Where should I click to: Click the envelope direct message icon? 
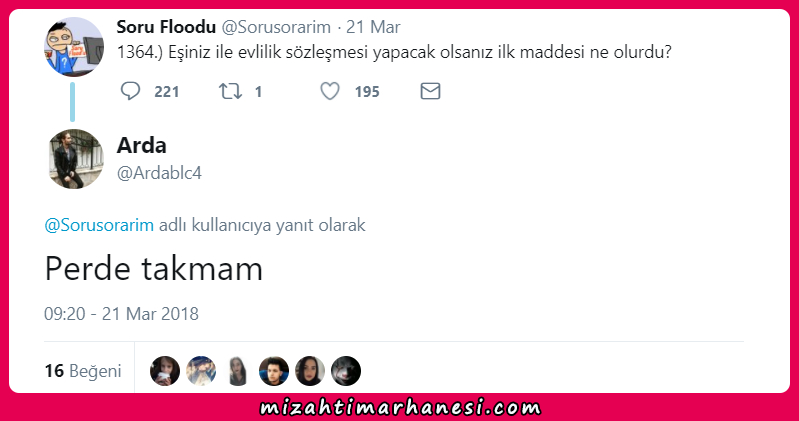[430, 91]
